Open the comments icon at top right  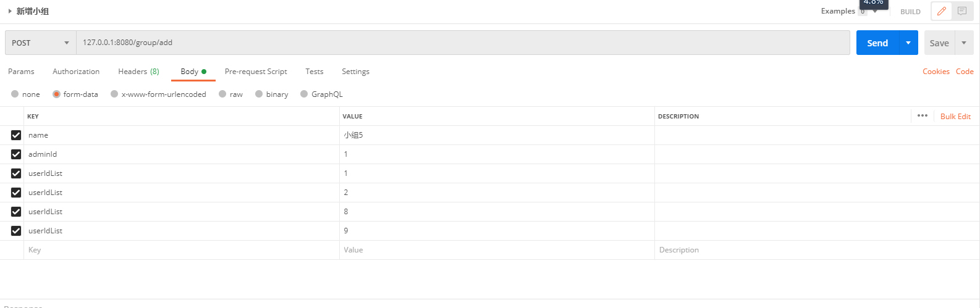[x=962, y=11]
